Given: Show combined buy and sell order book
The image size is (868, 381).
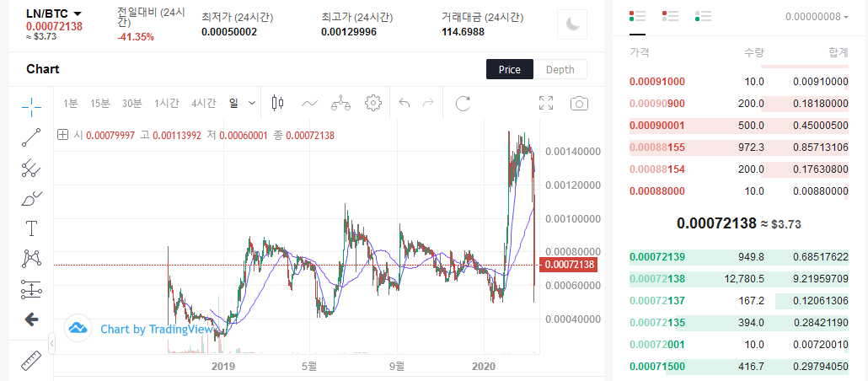Looking at the screenshot, I should [x=637, y=16].
